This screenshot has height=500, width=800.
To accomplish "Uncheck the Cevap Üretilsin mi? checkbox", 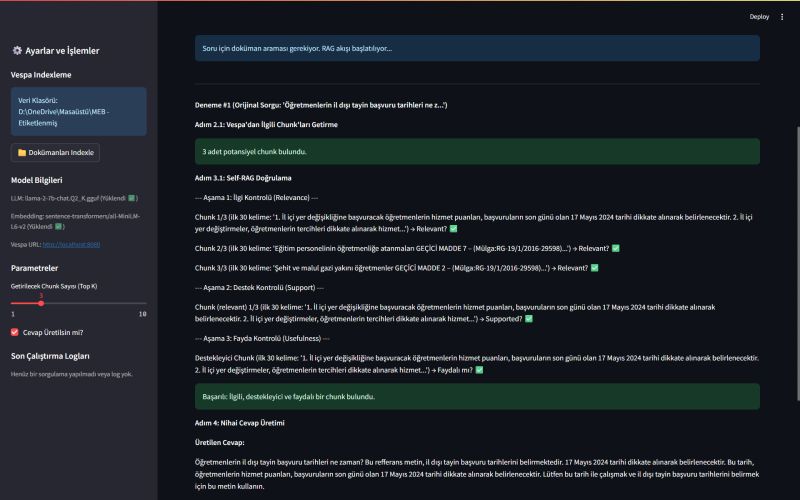I will point(15,332).
